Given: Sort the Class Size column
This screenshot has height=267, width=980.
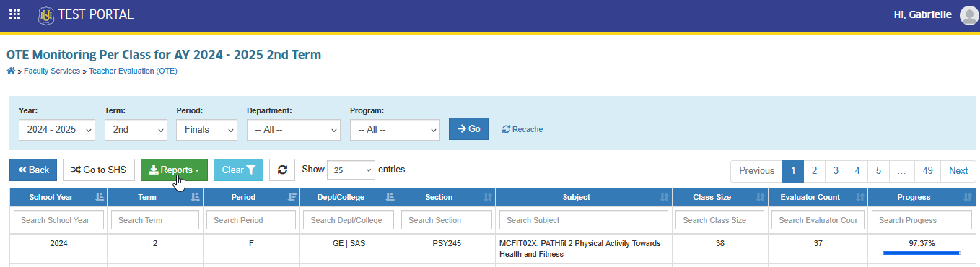Looking at the screenshot, I should click(x=760, y=197).
